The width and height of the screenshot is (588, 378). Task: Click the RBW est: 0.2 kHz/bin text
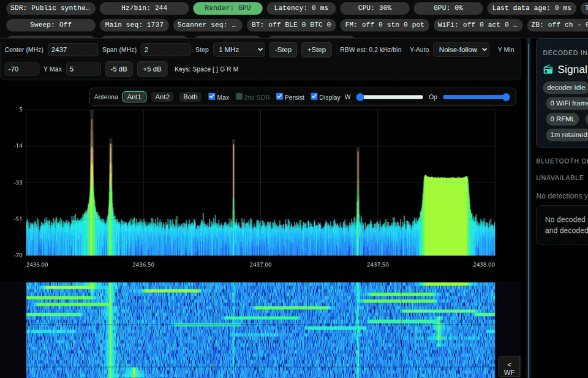click(x=371, y=50)
